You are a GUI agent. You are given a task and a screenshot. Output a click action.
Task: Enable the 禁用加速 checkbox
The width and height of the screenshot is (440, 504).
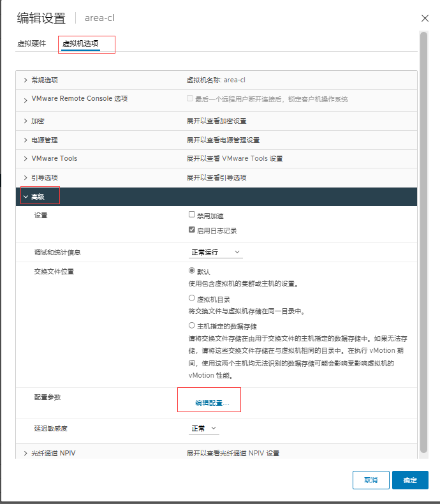pos(192,215)
